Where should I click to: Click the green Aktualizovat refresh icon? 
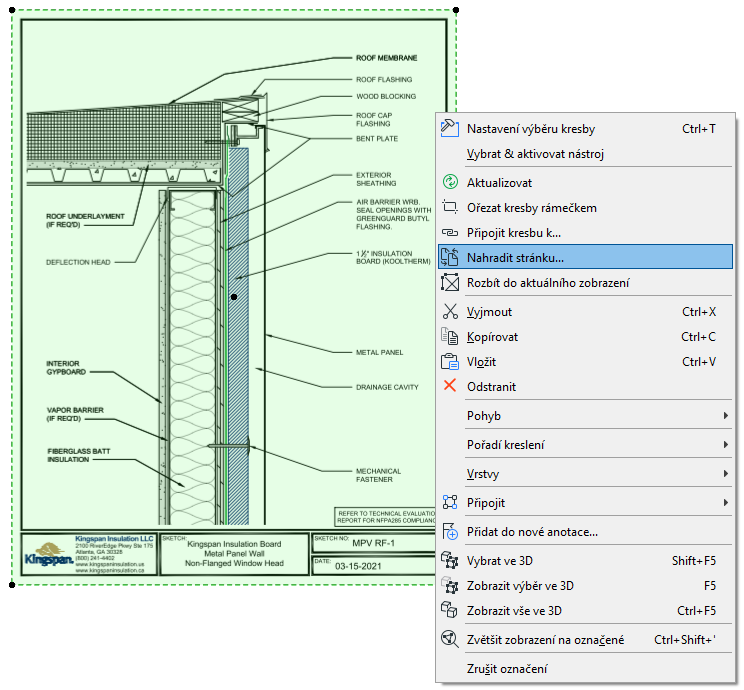coord(449,183)
